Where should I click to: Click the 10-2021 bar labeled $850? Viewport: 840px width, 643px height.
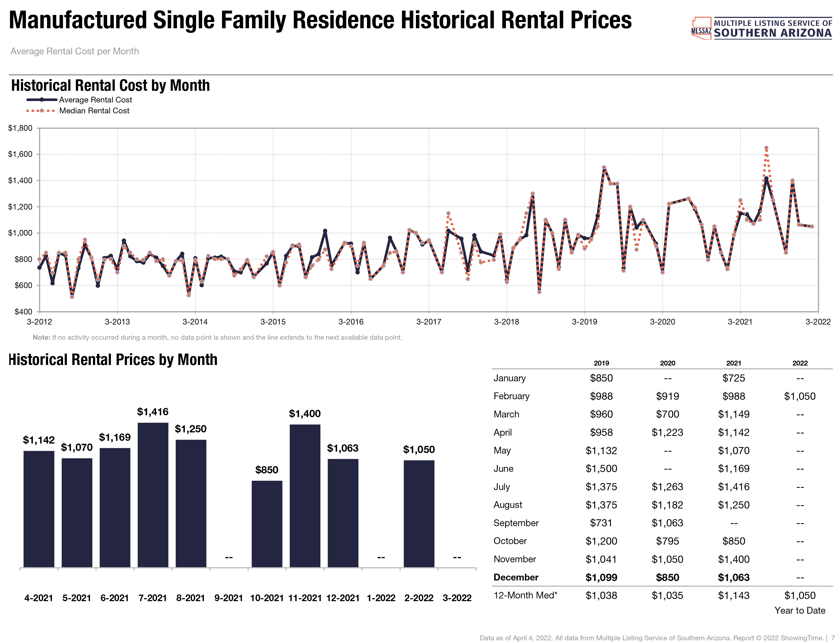click(267, 524)
